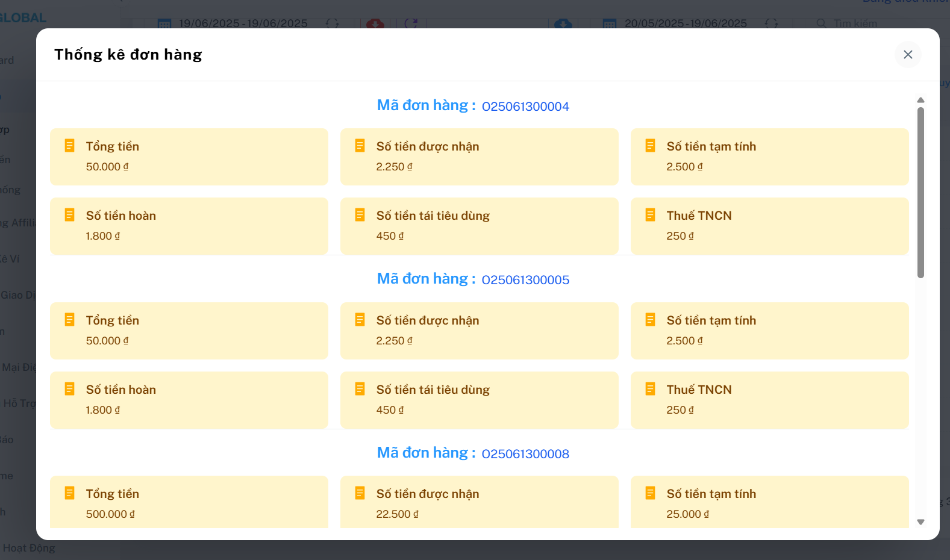Click the 500.000 đ total amount value
The height and width of the screenshot is (560, 950).
point(110,514)
